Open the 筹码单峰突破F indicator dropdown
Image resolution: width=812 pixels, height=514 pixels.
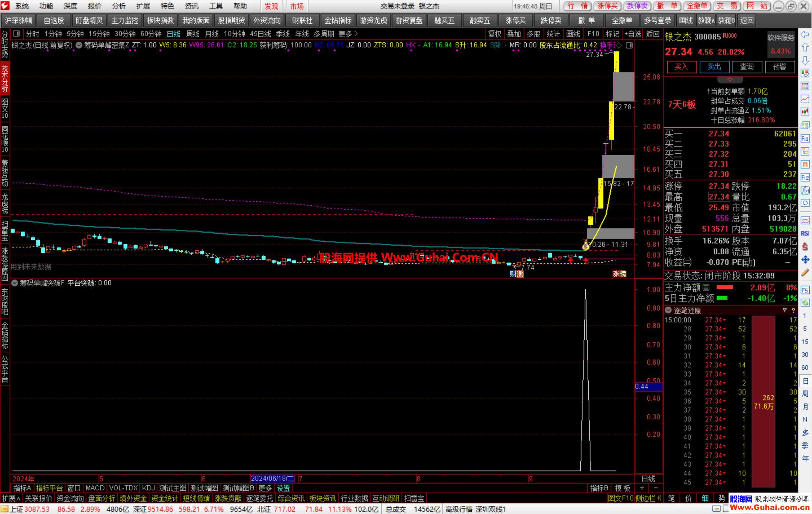15,283
